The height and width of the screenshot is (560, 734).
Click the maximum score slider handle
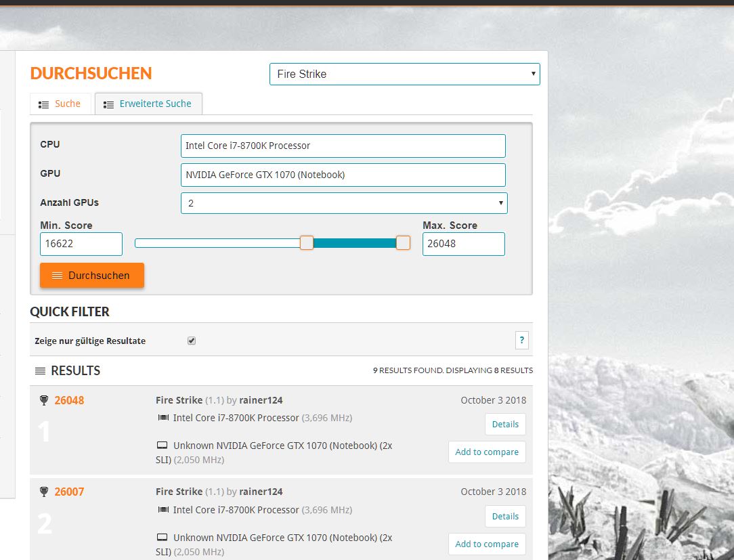(403, 242)
